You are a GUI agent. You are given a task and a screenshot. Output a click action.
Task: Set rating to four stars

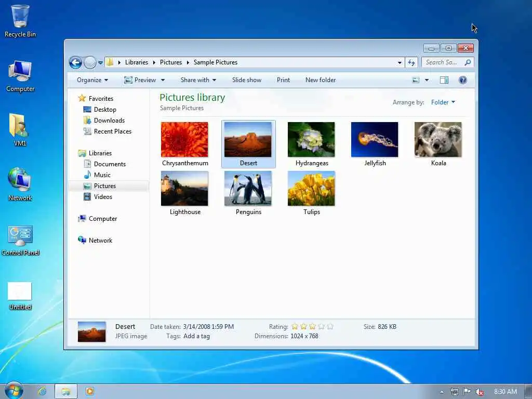pyautogui.click(x=321, y=326)
